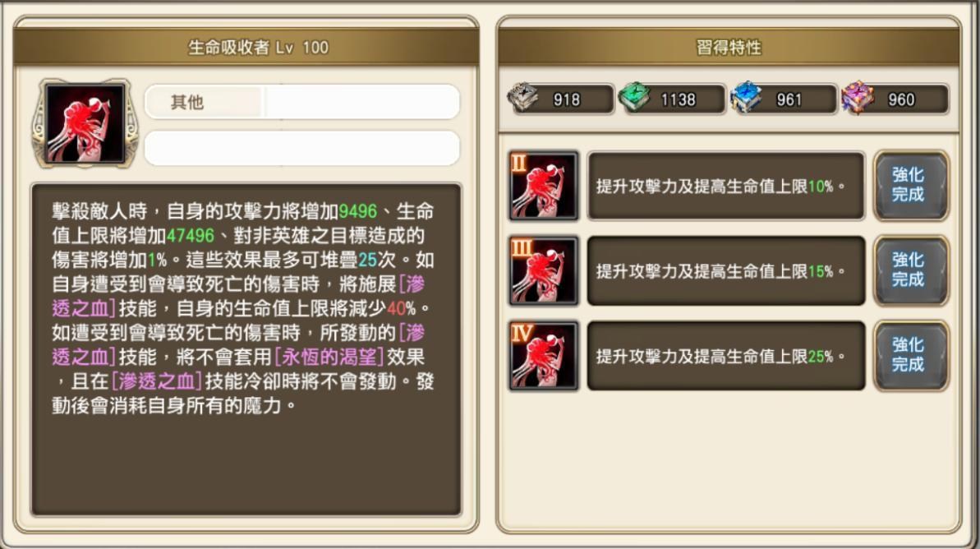Click the 10% attack and HP trait description
This screenshot has height=549, width=980.
pos(726,186)
